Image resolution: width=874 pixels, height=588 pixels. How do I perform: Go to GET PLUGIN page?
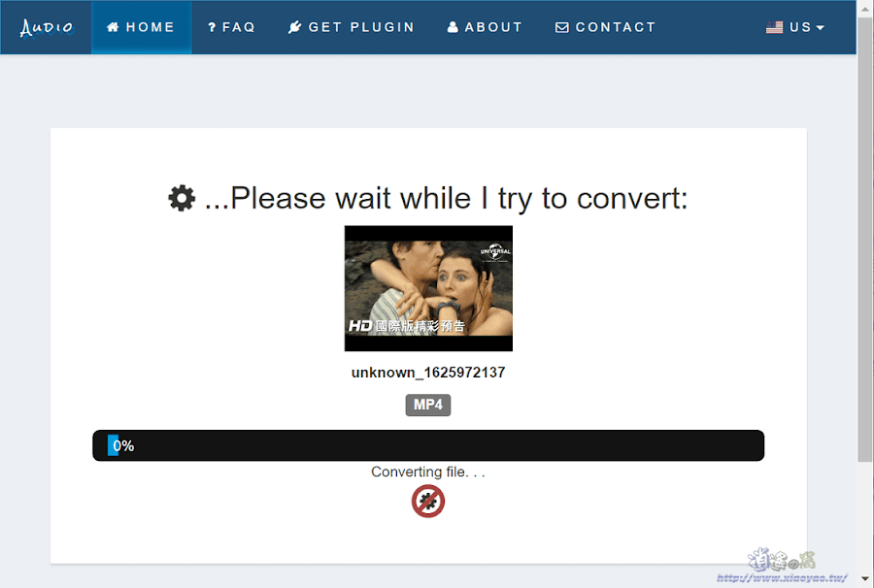point(352,27)
